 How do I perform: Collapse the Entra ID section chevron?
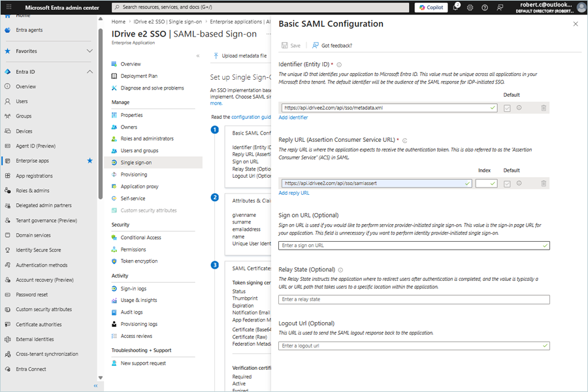pos(90,72)
